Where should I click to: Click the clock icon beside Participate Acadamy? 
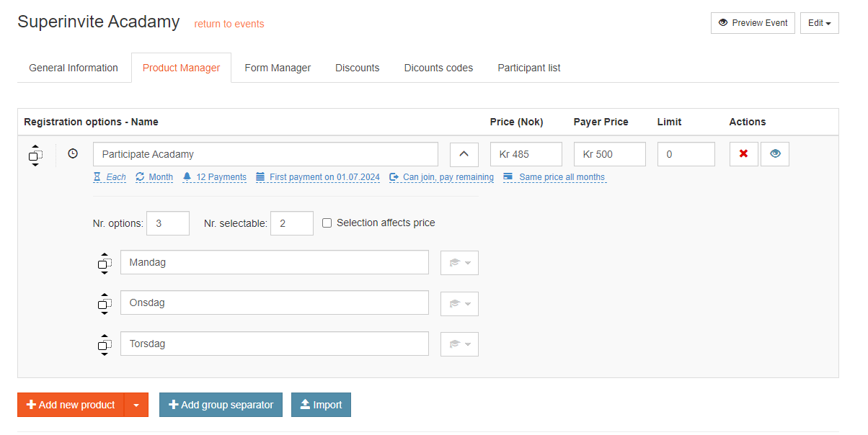click(73, 153)
